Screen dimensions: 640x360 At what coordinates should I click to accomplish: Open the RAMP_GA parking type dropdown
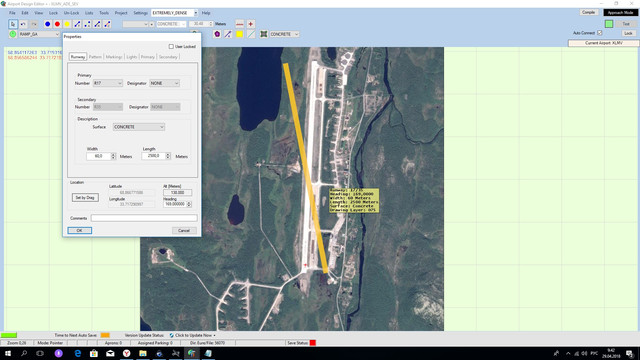(x=39, y=34)
